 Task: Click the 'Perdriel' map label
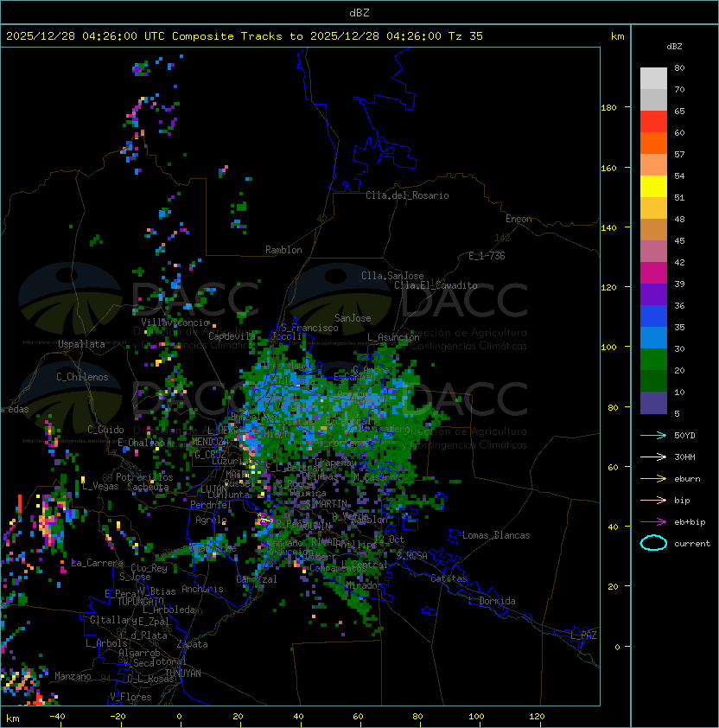pos(210,504)
